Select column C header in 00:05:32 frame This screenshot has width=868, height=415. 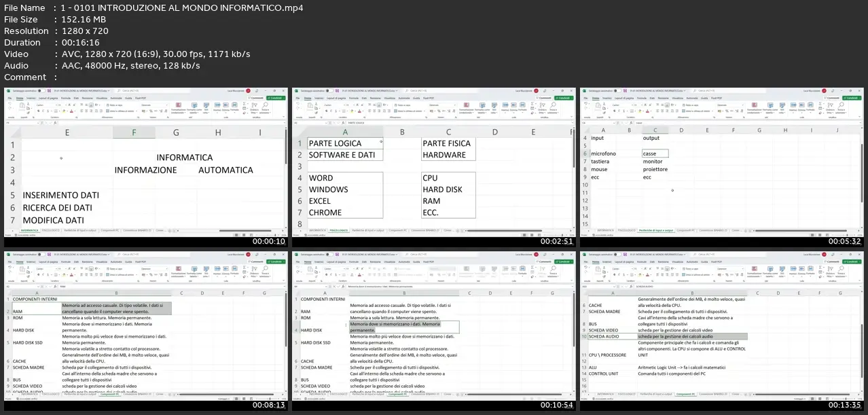[655, 130]
